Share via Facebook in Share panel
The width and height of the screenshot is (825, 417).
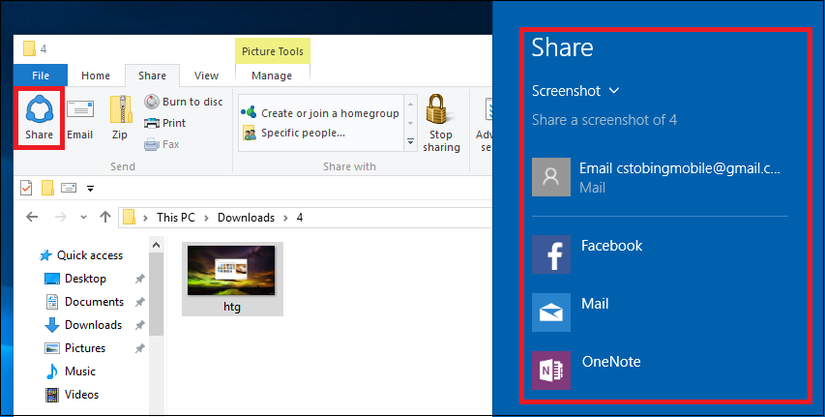[x=610, y=246]
